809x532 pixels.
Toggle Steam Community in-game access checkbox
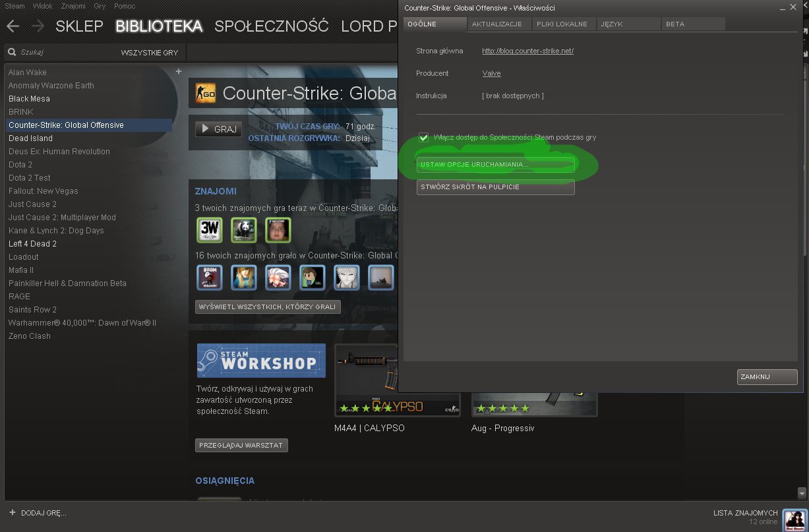pyautogui.click(x=424, y=138)
